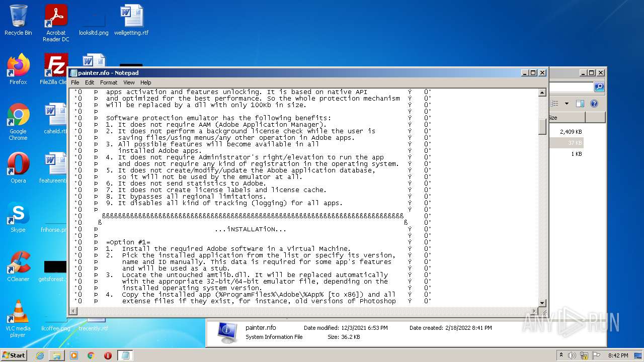Click the 8:42 PM taskbar clock
This screenshot has width=644, height=362.
point(618,355)
